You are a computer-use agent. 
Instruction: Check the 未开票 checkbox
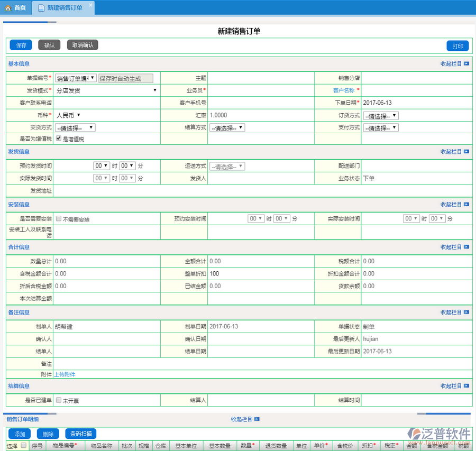click(59, 400)
